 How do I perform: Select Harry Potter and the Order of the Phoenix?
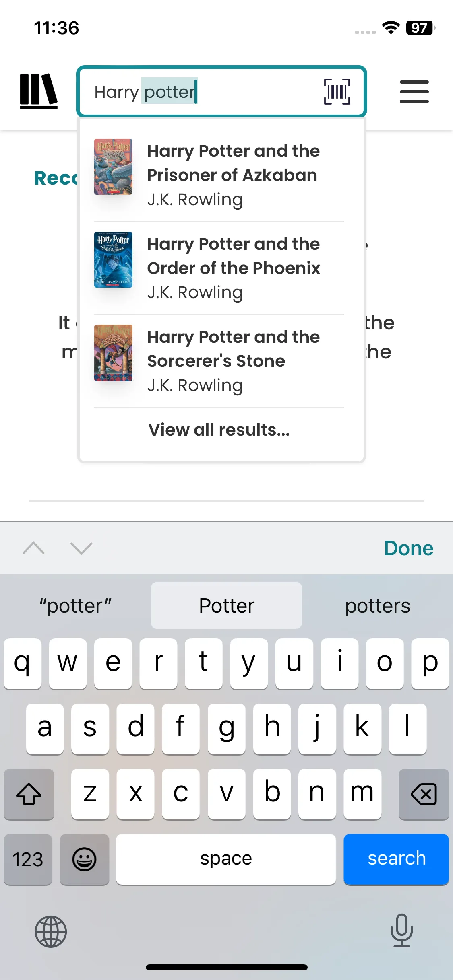(233, 268)
